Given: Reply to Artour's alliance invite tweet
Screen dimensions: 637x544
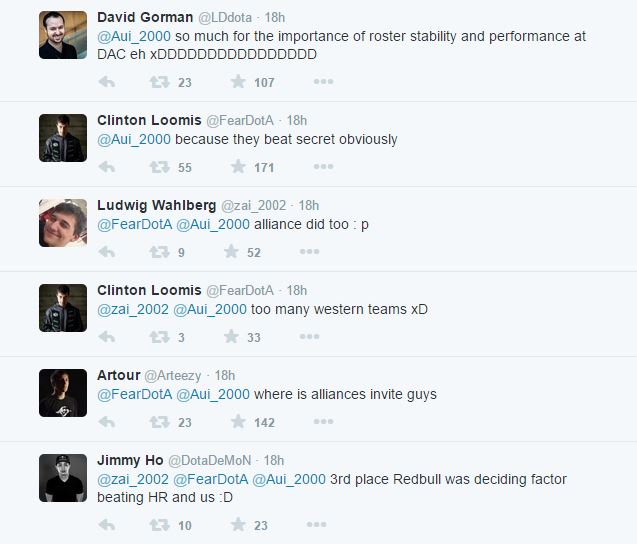Looking at the screenshot, I should pos(107,422).
